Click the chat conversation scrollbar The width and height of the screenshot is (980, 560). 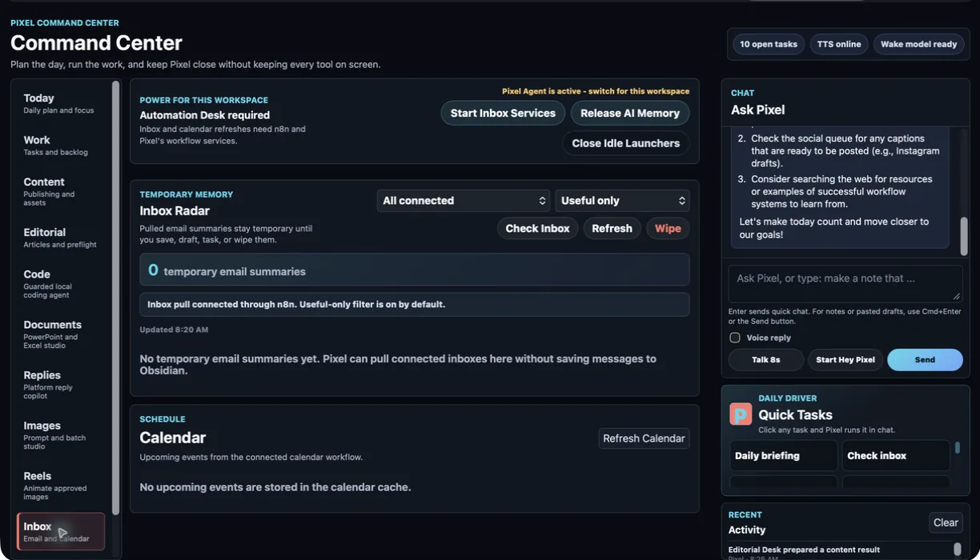964,236
